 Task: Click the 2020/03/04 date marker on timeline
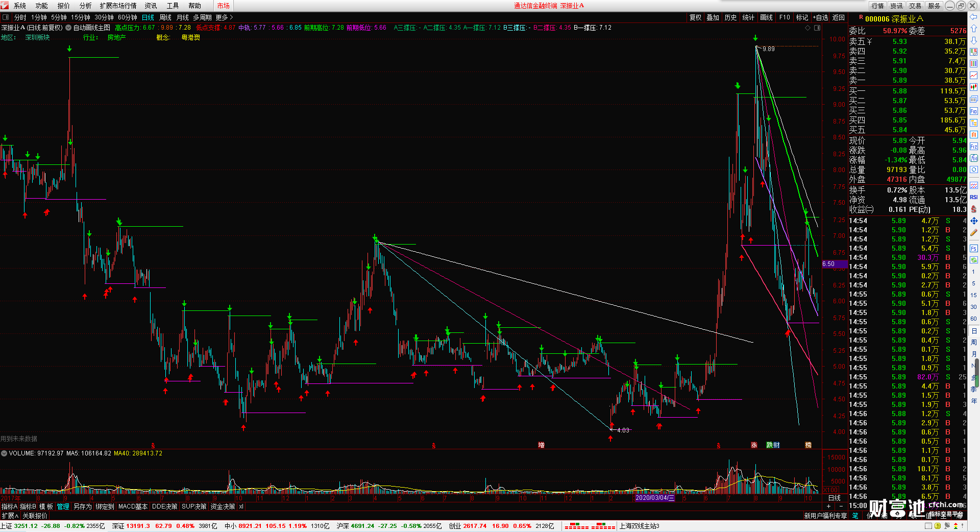(x=655, y=498)
